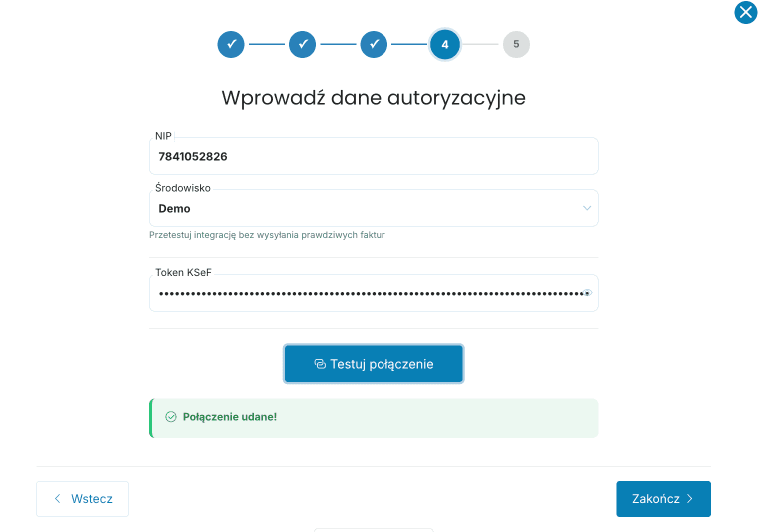The width and height of the screenshot is (767, 532).
Task: Click the first completed step checkmark
Action: (231, 44)
